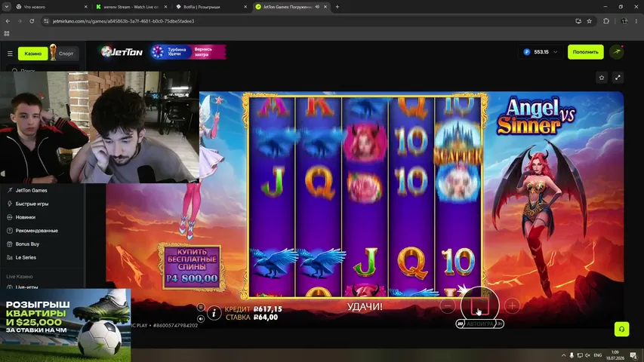Open Le Series category
The image size is (644, 362).
tap(26, 257)
